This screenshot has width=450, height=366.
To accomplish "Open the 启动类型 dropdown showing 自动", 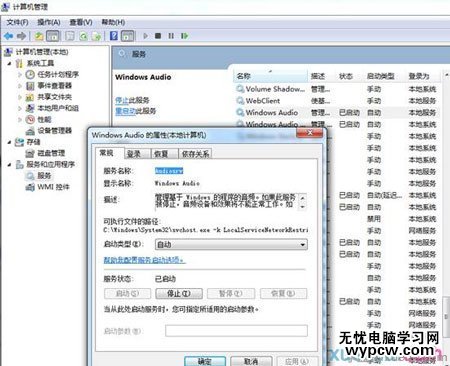I will pyautogui.click(x=231, y=244).
